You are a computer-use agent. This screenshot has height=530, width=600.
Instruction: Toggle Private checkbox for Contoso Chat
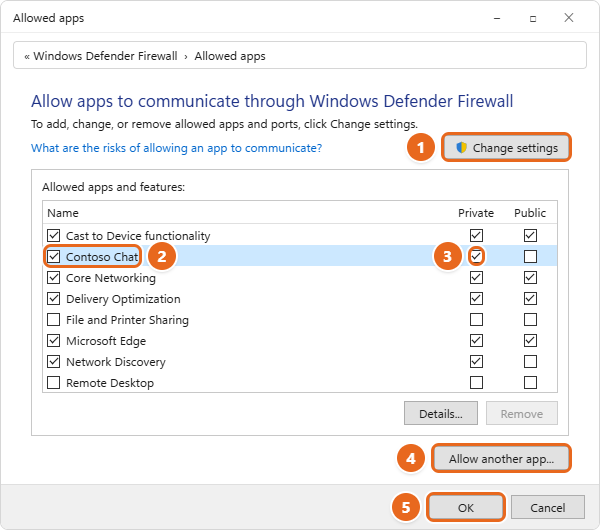click(x=476, y=256)
